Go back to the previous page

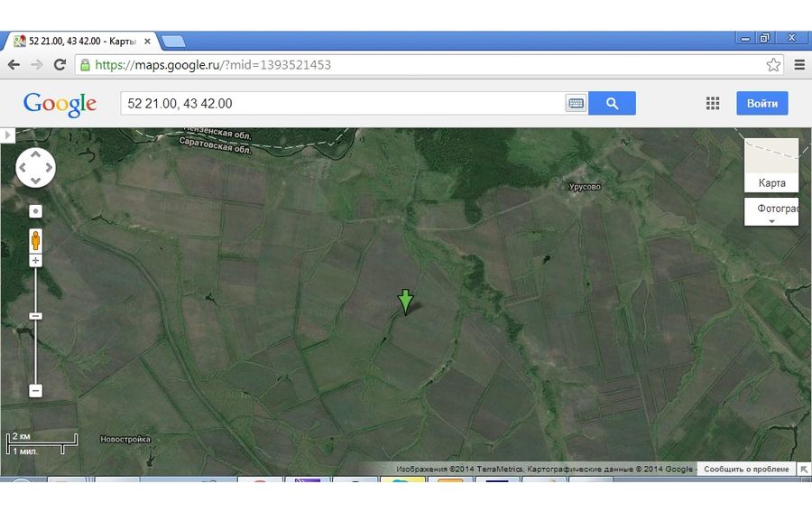(14, 65)
